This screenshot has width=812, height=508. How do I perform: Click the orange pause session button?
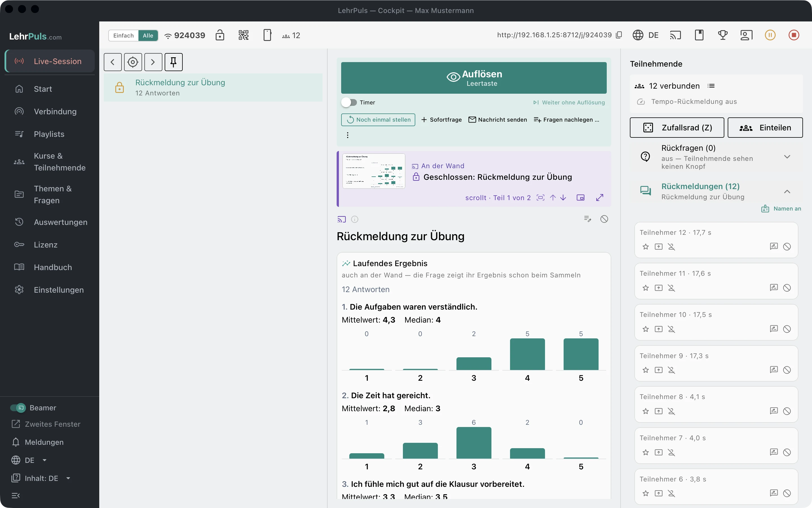(x=770, y=35)
